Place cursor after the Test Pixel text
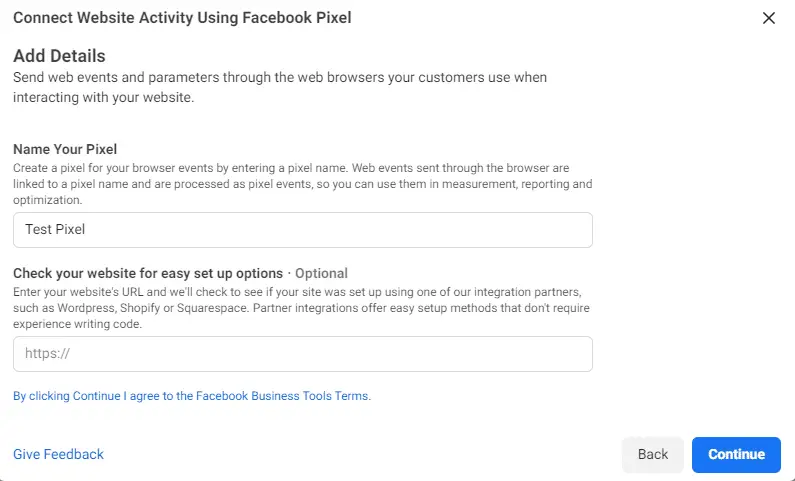The width and height of the screenshot is (795, 481). [86, 230]
